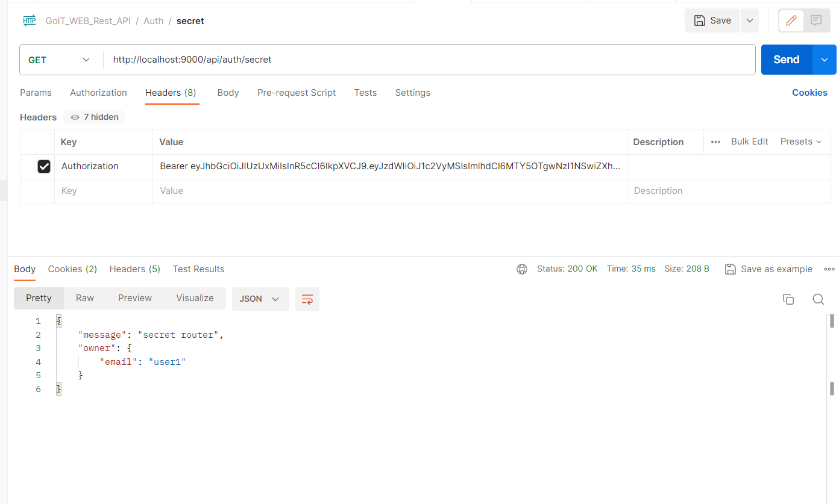Click the Auth breadcrumb
Screen dimensions: 839x504
154,20
